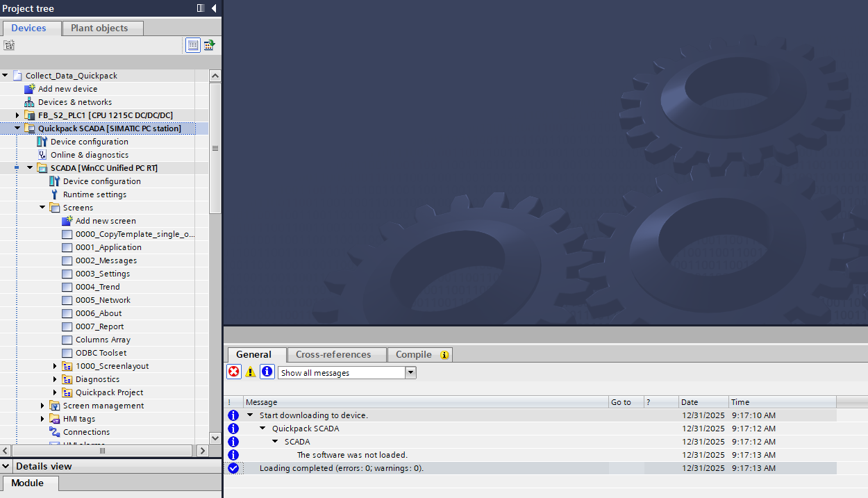868x498 pixels.
Task: Open the Compile tab
Action: pyautogui.click(x=414, y=355)
